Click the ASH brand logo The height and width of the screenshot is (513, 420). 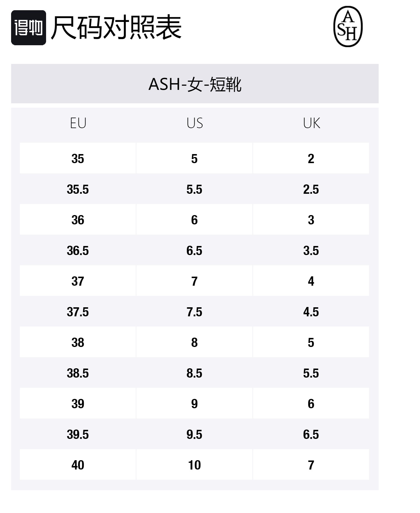click(348, 27)
